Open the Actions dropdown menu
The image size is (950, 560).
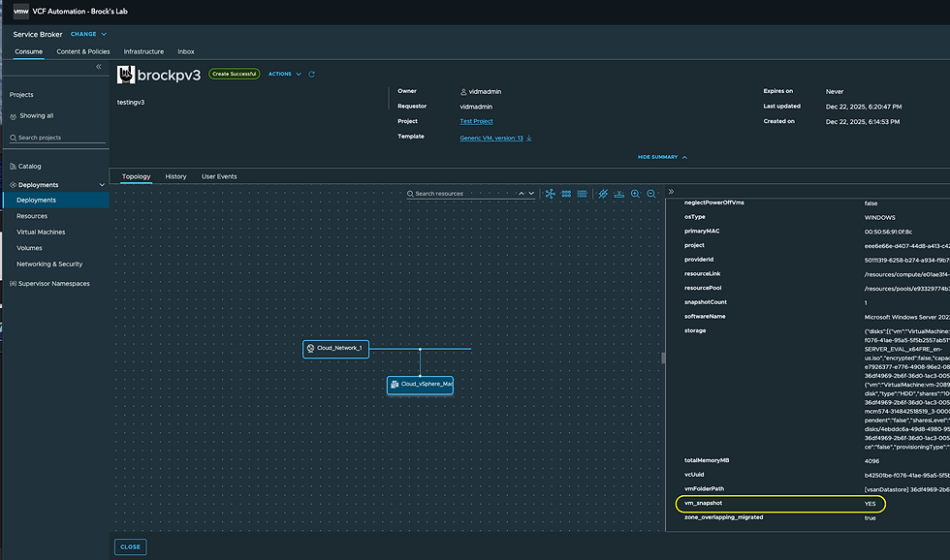[x=285, y=74]
